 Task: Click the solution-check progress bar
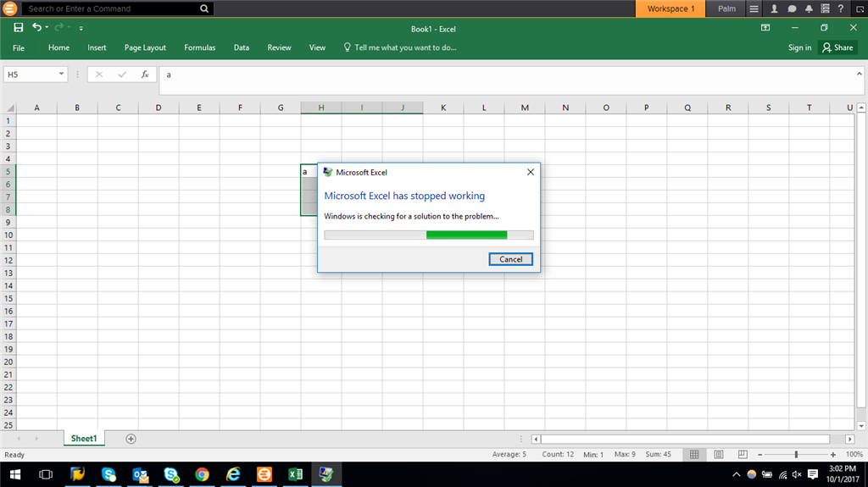429,235
